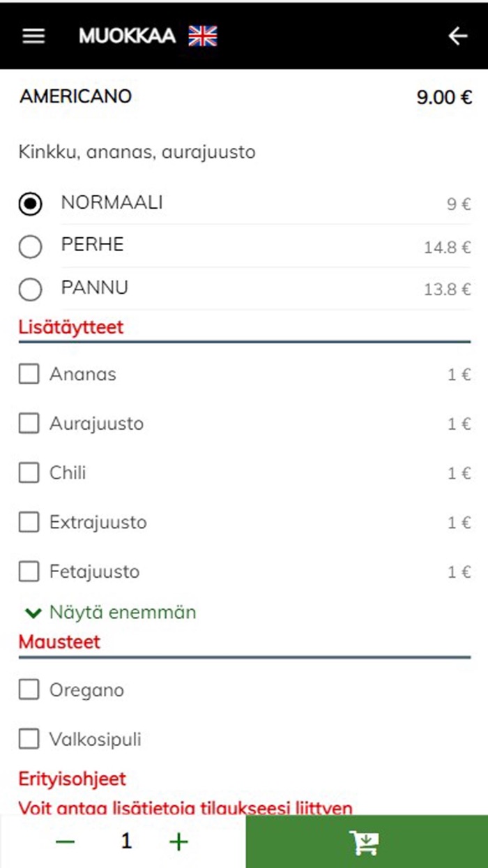
Task: Enable the Oregano seasoning option
Action: click(x=29, y=690)
